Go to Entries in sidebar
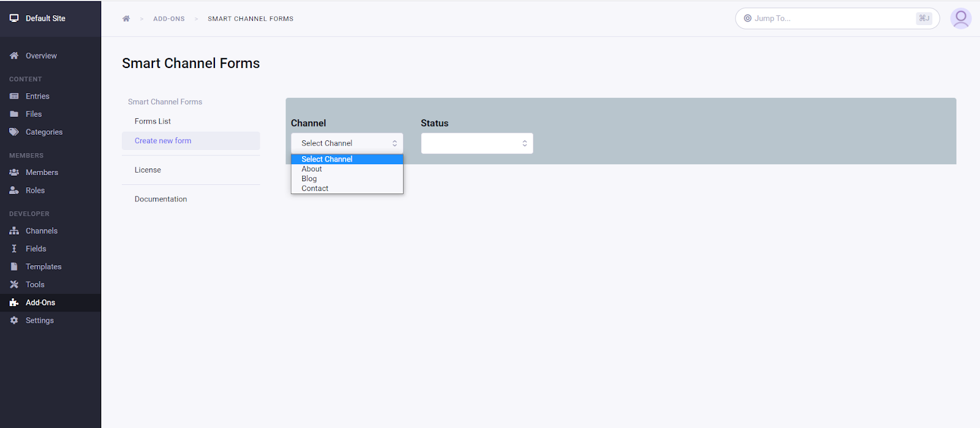The image size is (980, 428). pos(37,96)
